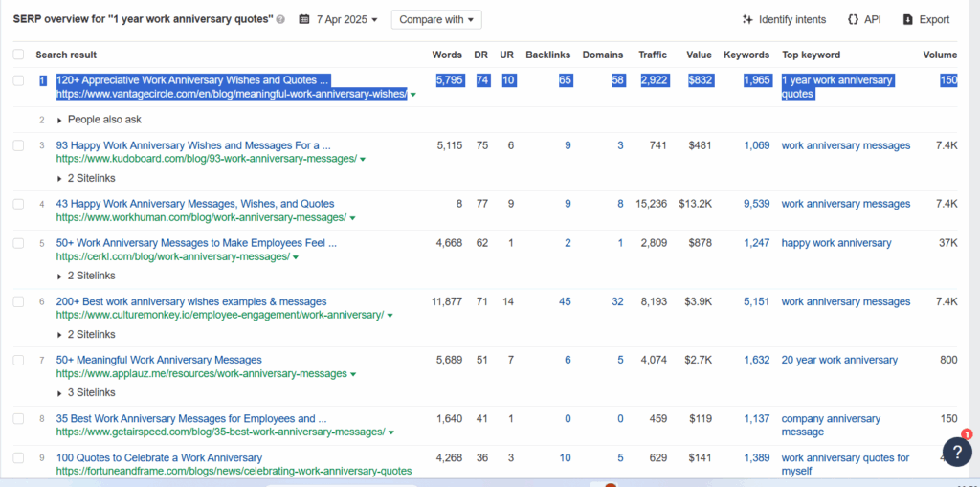Screen dimensions: 980x487
Task: Click keywords count 1,137 for getairspeed.com
Action: (x=757, y=419)
